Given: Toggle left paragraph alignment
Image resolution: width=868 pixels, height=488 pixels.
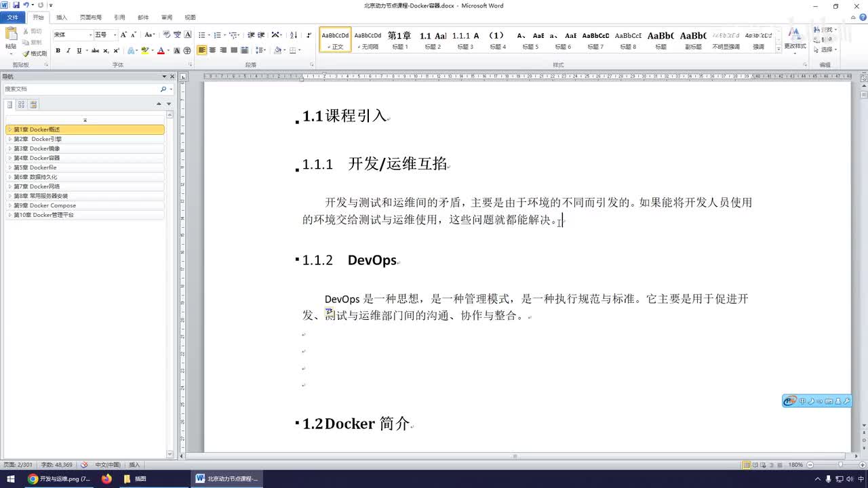Looking at the screenshot, I should tap(202, 50).
